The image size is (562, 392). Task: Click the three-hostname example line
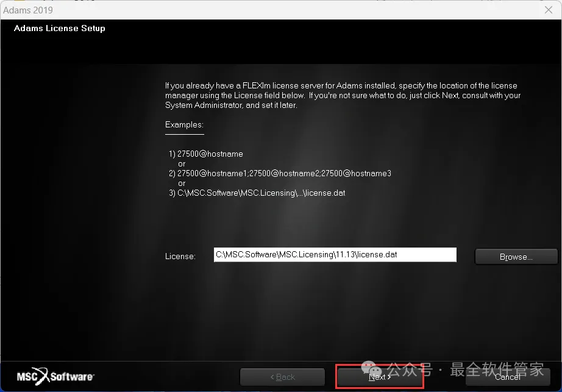pyautogui.click(x=280, y=173)
